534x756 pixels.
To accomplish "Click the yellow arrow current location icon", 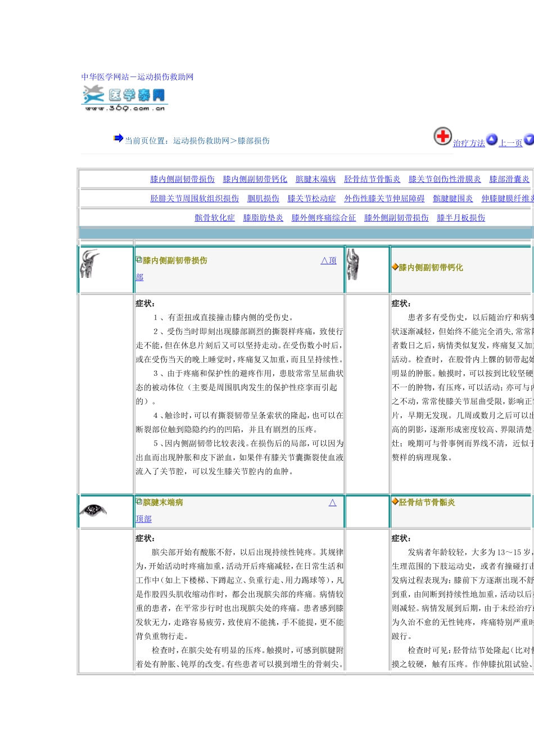I will (x=118, y=138).
